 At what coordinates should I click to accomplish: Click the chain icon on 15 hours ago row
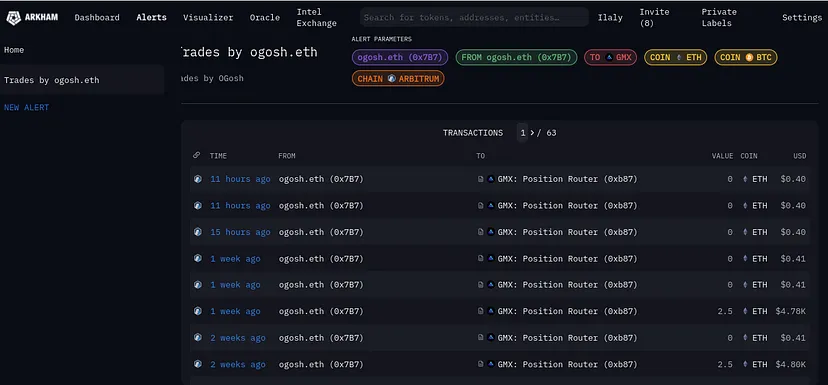point(197,232)
